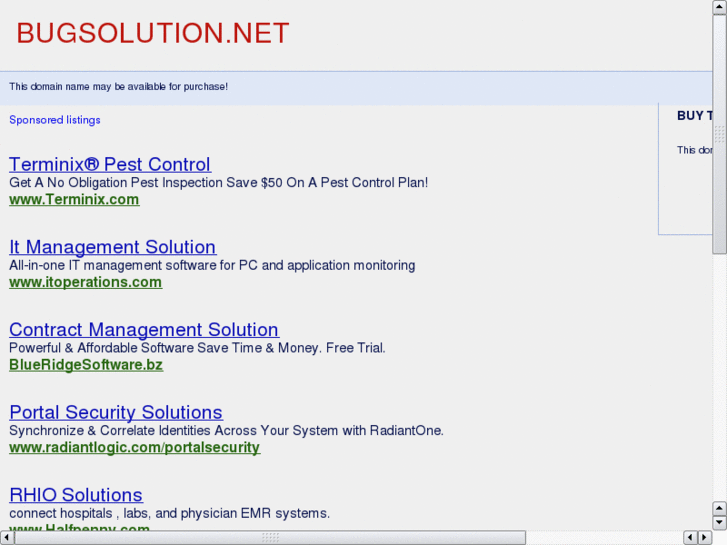
Task: Click the 'connect hospitals, labs' description
Action: click(169, 513)
